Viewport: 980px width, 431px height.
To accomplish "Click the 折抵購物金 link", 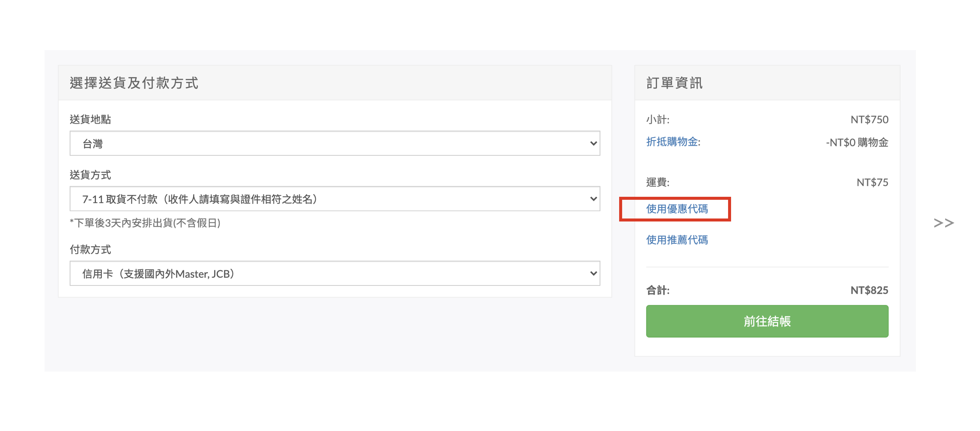I will (x=673, y=142).
